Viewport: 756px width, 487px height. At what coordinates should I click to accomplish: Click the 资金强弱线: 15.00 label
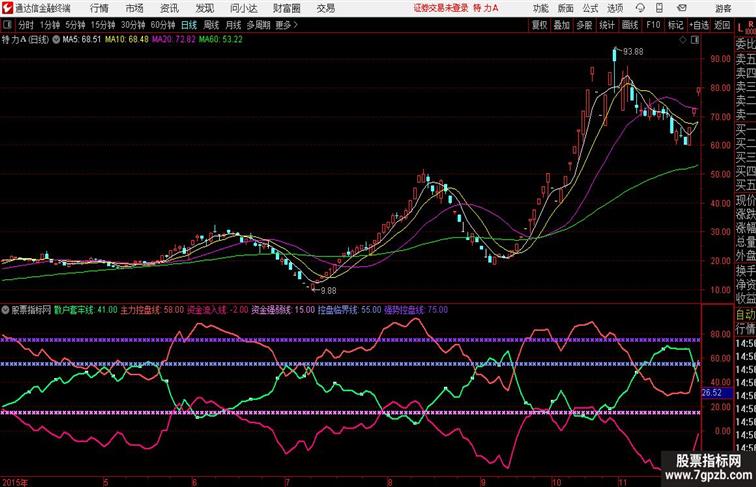pyautogui.click(x=283, y=310)
